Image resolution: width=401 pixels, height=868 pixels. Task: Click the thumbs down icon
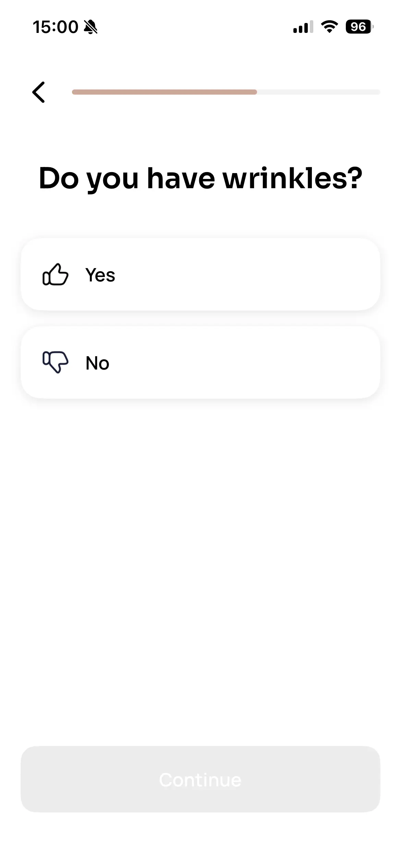point(55,362)
